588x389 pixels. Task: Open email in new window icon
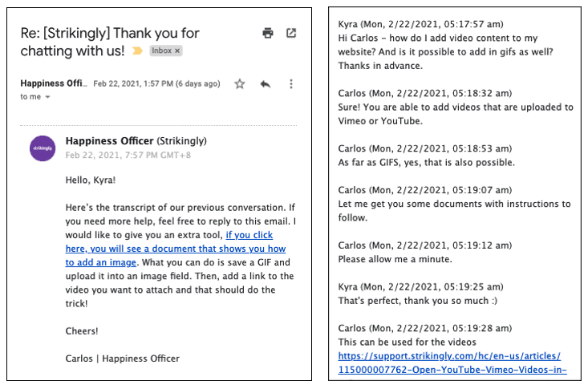291,33
